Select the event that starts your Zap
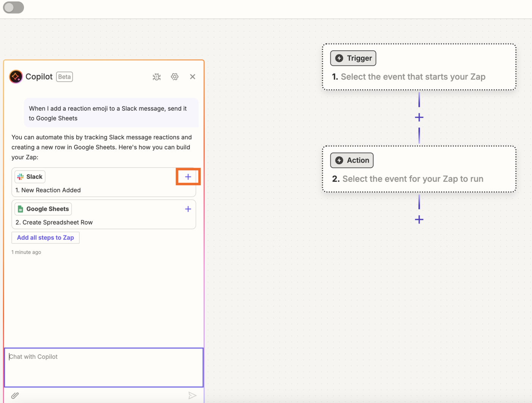This screenshot has width=532, height=403. click(413, 77)
